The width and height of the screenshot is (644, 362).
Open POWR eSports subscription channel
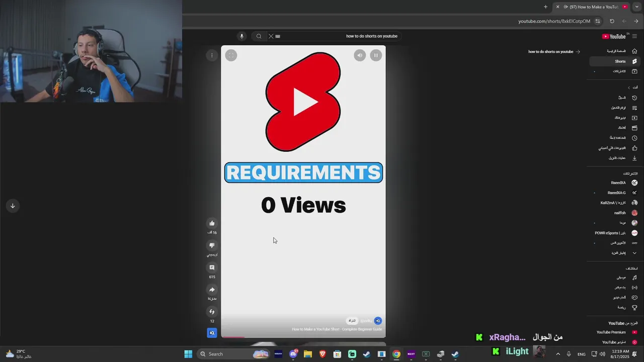click(x=614, y=233)
